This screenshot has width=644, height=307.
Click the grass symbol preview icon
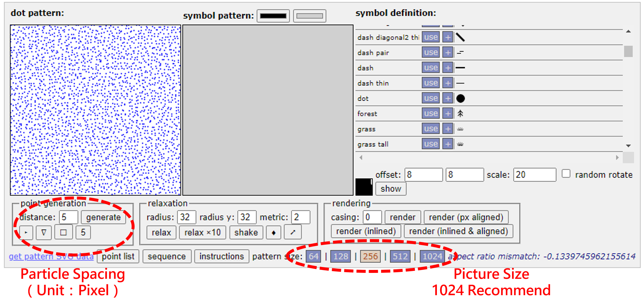[460, 129]
